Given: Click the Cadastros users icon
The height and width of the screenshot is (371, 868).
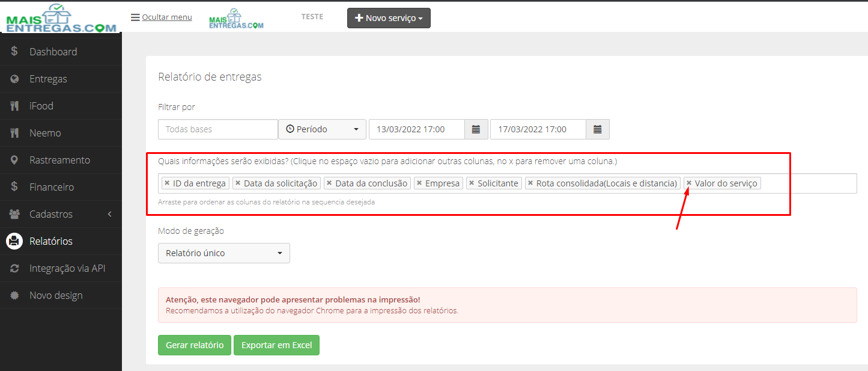Looking at the screenshot, I should point(15,214).
